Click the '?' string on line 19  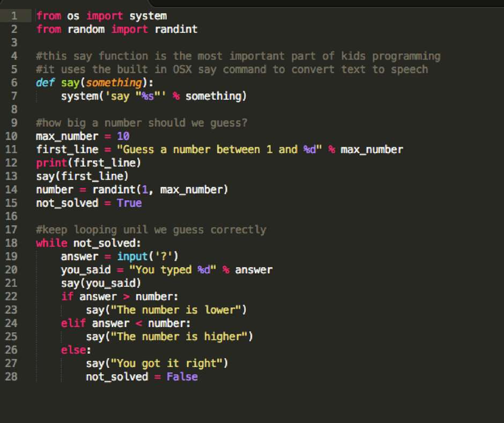click(x=164, y=256)
